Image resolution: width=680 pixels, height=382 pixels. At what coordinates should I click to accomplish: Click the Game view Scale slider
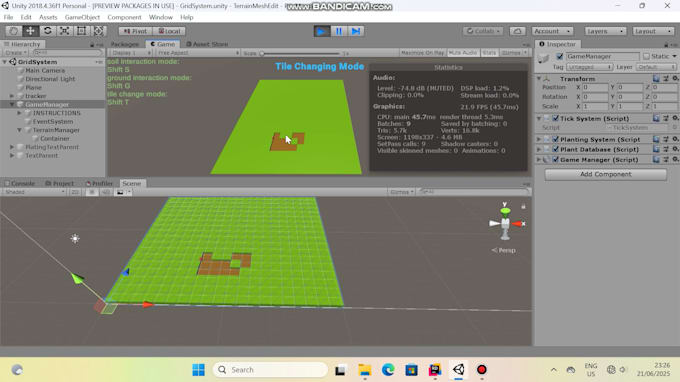coord(301,53)
